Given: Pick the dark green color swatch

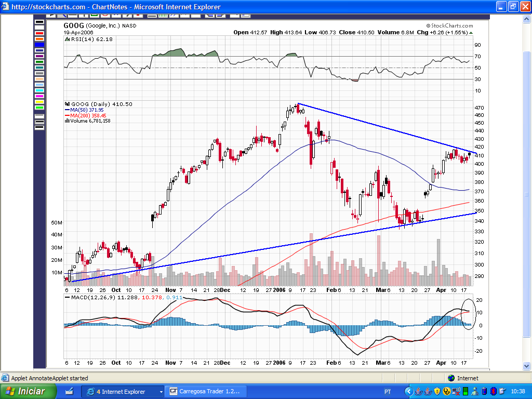Looking at the screenshot, I should (39, 62).
